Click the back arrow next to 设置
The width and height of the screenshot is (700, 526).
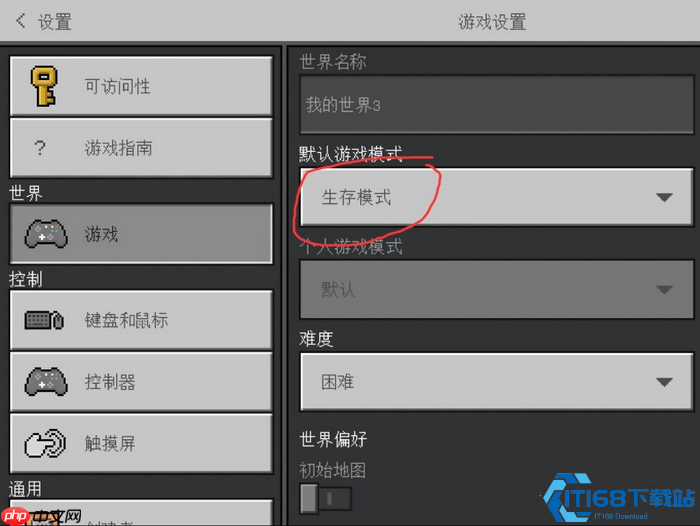[21, 21]
